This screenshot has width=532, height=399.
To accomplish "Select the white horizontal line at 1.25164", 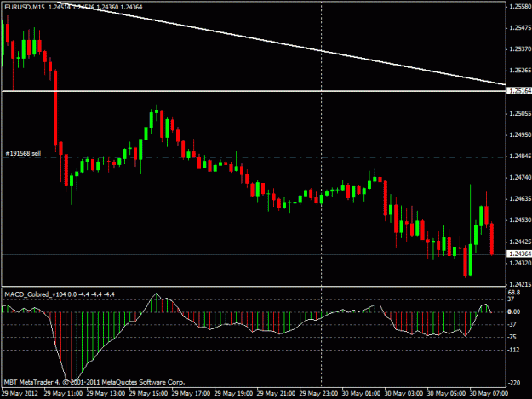I will tap(254, 91).
